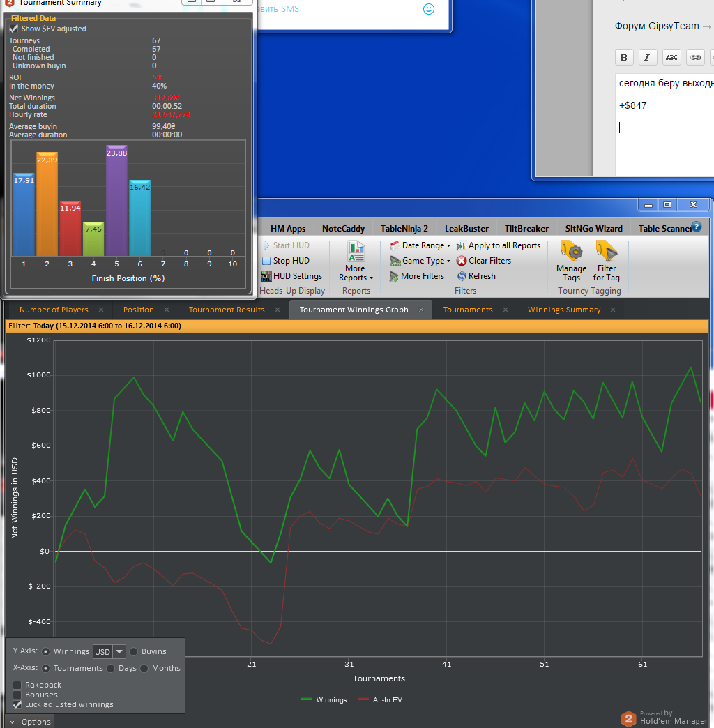This screenshot has height=728, width=714.
Task: Expand the More Reports dropdown arrow
Action: click(x=371, y=278)
